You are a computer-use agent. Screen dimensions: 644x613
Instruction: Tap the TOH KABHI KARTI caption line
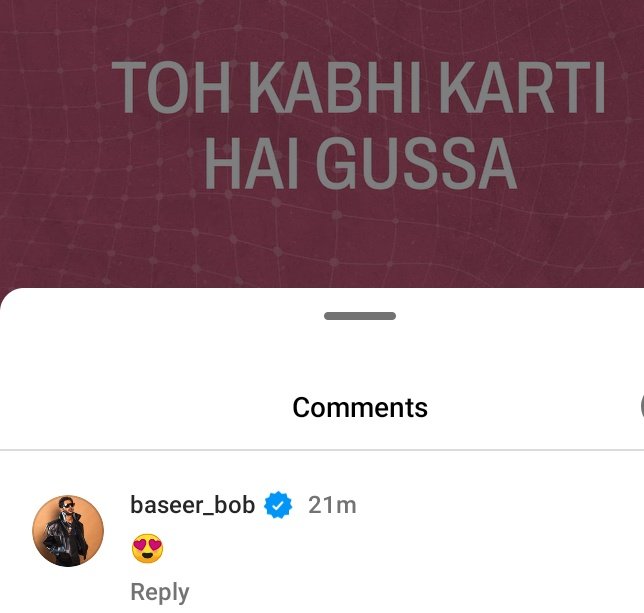[359, 87]
